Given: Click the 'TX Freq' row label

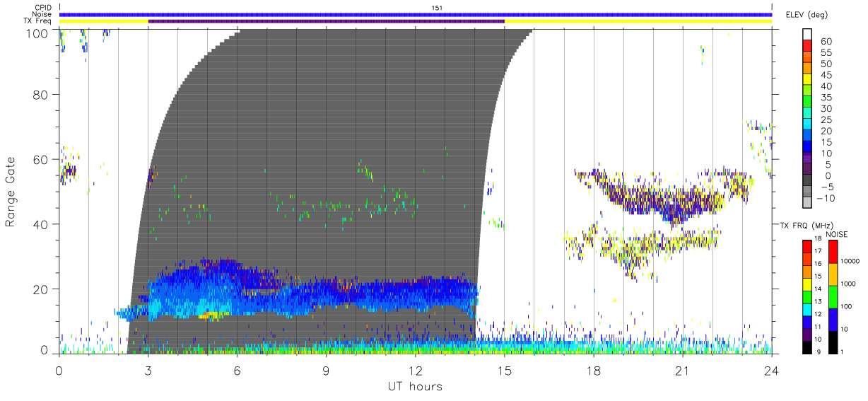Looking at the screenshot, I should tap(38, 21).
